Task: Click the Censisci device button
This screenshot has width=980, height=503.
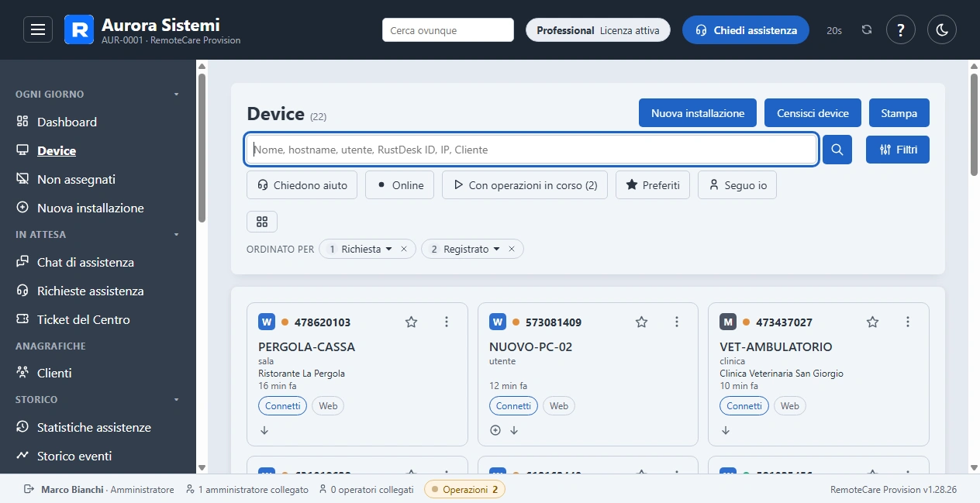Action: click(x=813, y=112)
